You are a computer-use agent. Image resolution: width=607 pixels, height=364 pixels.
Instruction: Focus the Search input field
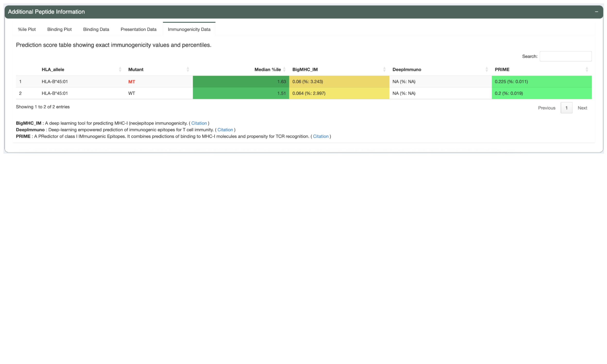[x=565, y=56]
